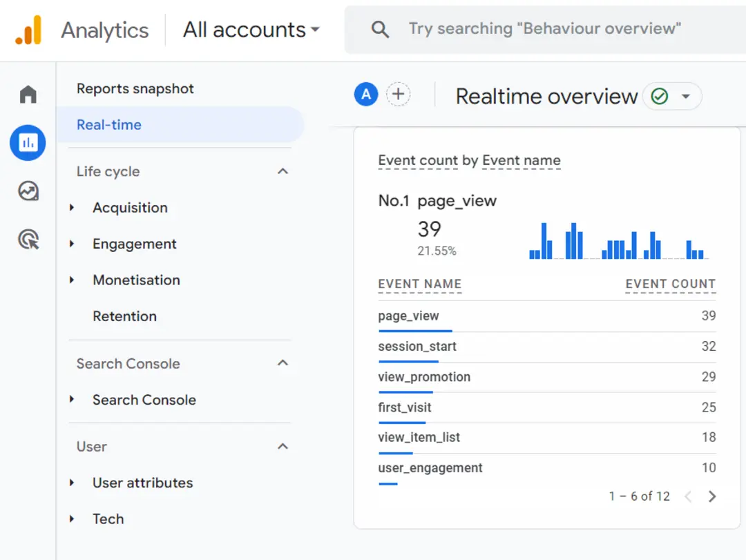Open the User attributes label
Image resolution: width=746 pixels, height=560 pixels.
point(143,483)
